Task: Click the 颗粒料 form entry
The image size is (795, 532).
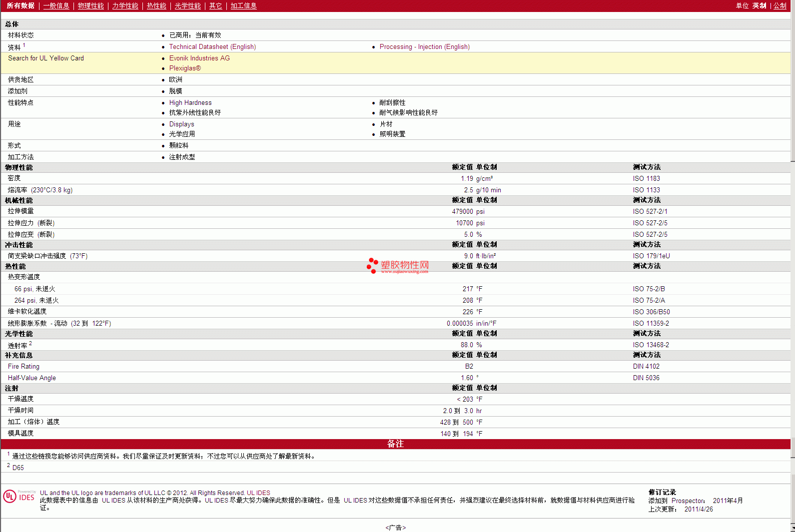Action: (x=179, y=145)
